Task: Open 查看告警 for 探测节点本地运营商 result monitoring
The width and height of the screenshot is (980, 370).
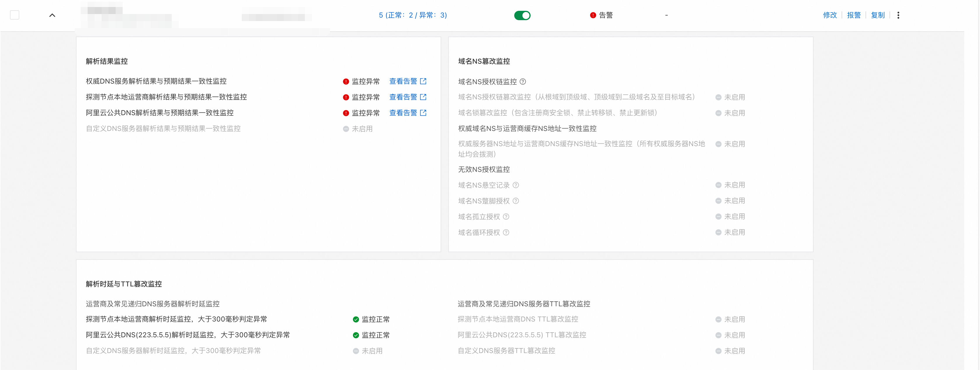Action: tap(403, 97)
